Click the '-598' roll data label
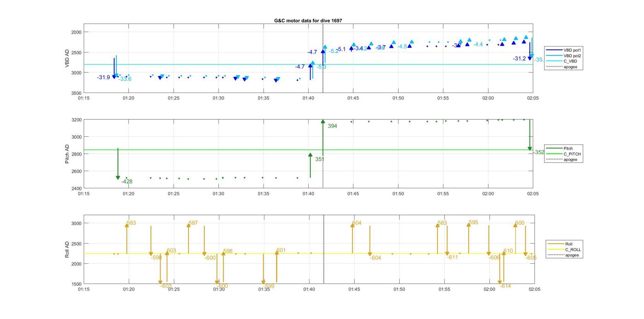644x319 pixels. click(x=156, y=258)
